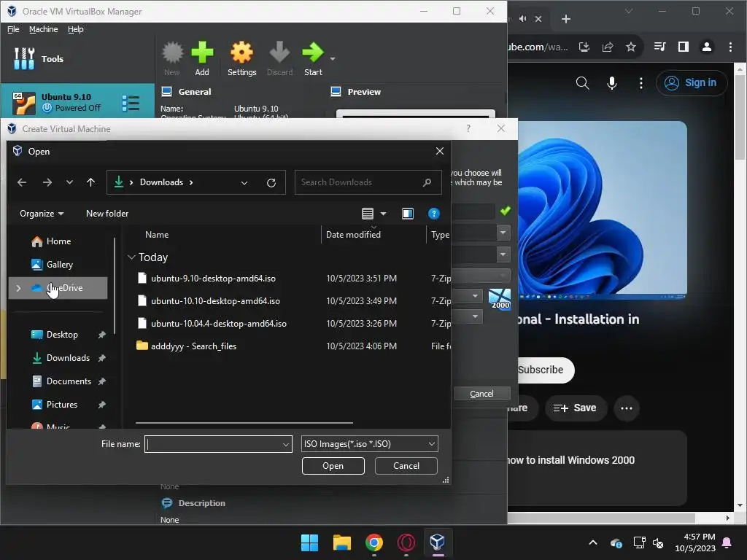This screenshot has height=560, width=747.
Task: Sort by Date modified column header
Action: coord(353,235)
